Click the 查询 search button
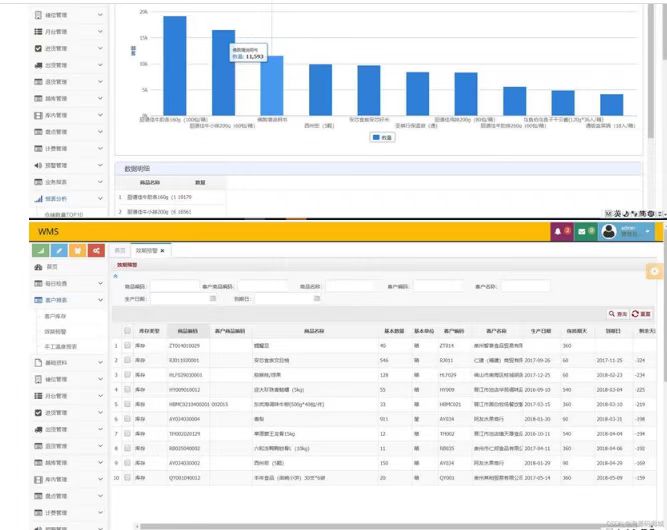The height and width of the screenshot is (530, 667). coord(618,314)
